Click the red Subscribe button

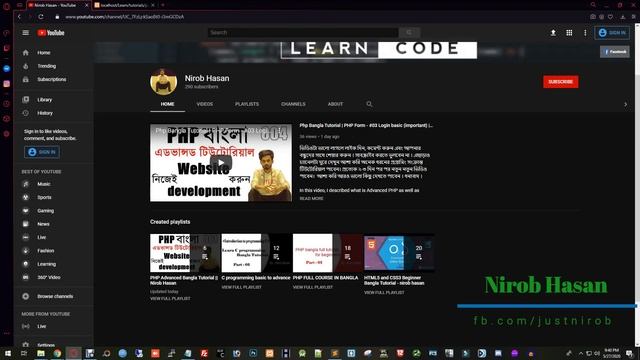[560, 82]
